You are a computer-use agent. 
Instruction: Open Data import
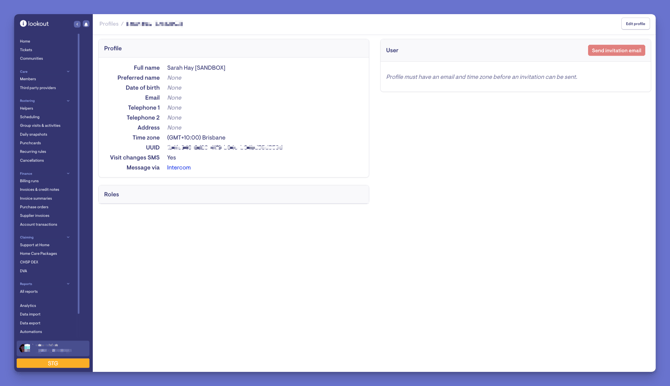(30, 315)
